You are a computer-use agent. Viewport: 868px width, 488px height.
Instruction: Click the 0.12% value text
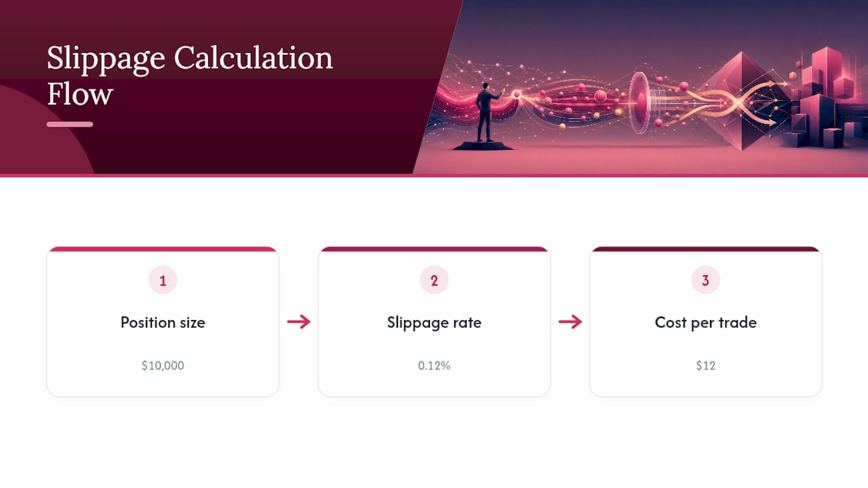point(434,365)
